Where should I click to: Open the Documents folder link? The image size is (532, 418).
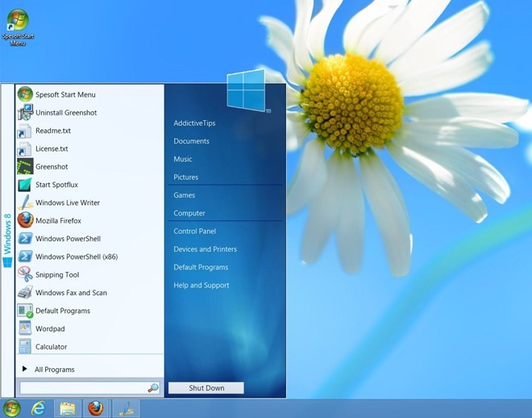(191, 141)
